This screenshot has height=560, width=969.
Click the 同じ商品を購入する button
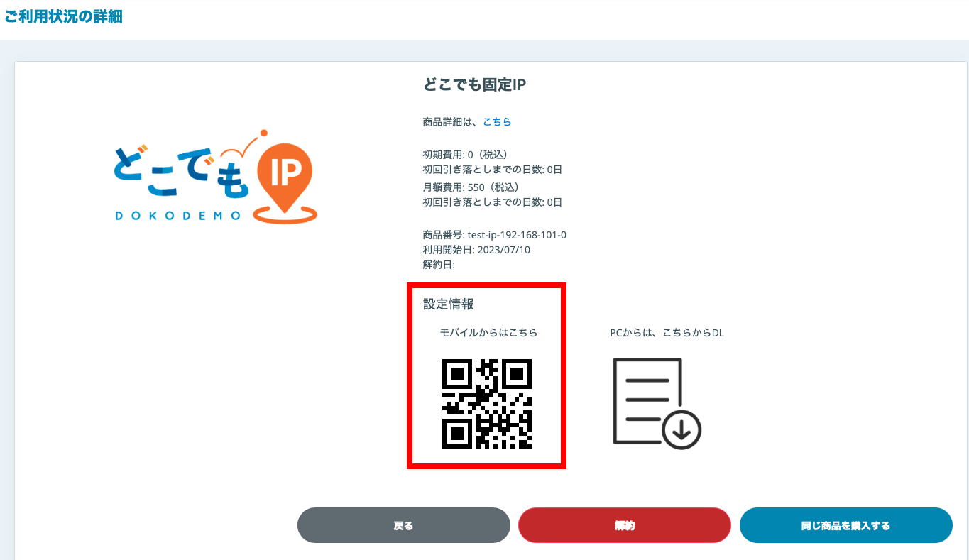tap(845, 526)
